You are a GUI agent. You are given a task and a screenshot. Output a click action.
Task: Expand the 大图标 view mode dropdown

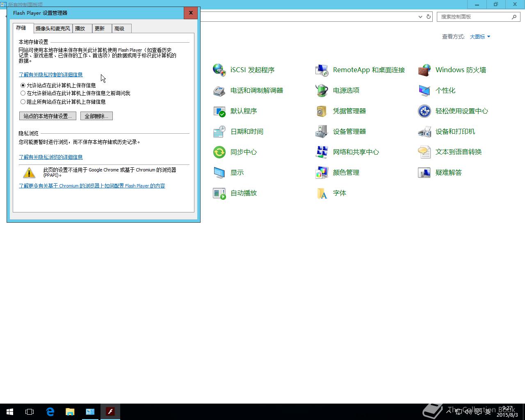480,37
